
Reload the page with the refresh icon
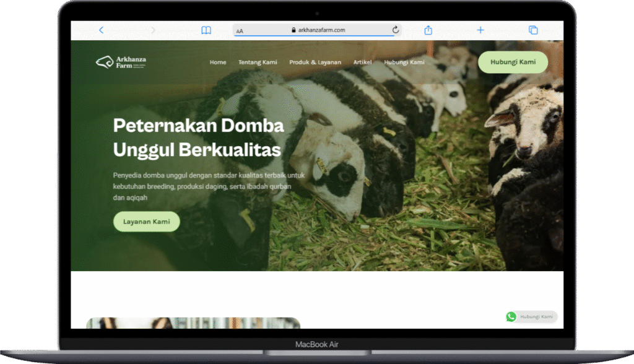[396, 30]
